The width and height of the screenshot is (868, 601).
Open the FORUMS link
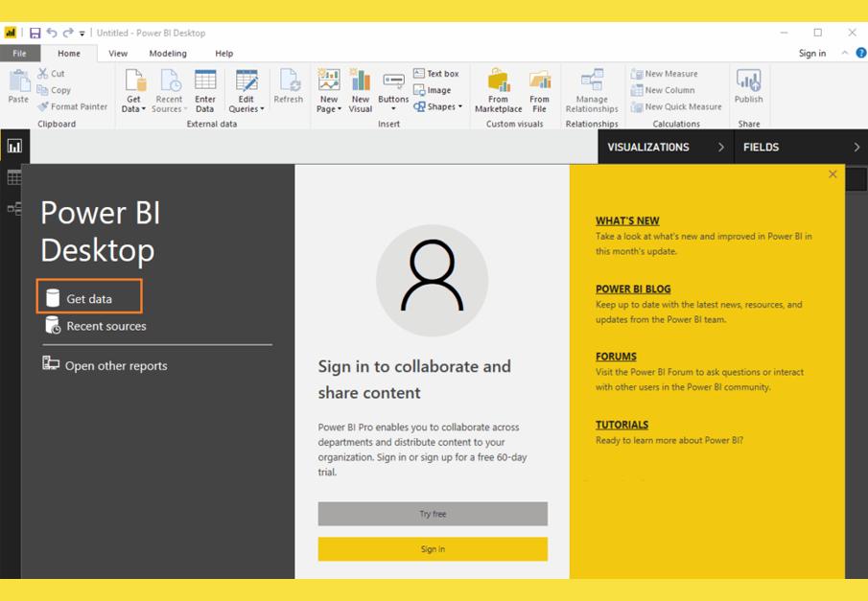tap(616, 357)
